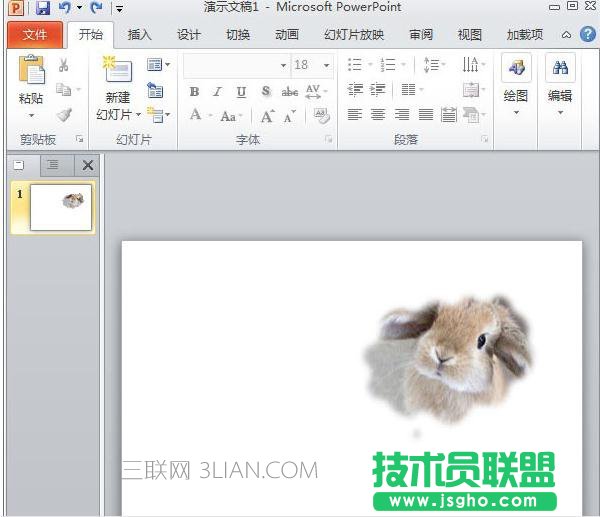The height and width of the screenshot is (517, 600).
Task: Click the Reset slide icon
Action: click(x=155, y=90)
